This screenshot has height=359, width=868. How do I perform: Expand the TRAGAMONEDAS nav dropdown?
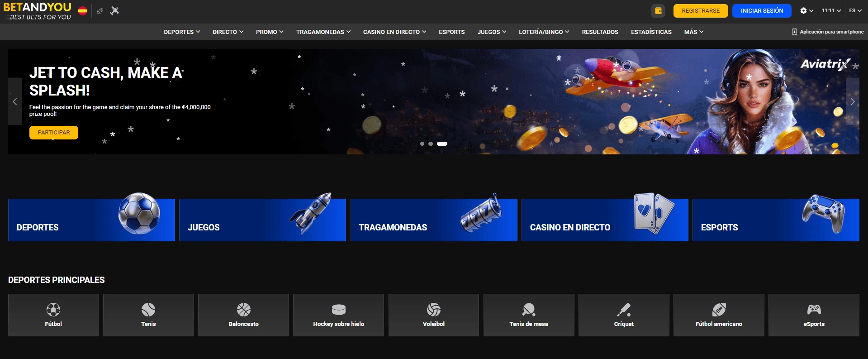[323, 32]
